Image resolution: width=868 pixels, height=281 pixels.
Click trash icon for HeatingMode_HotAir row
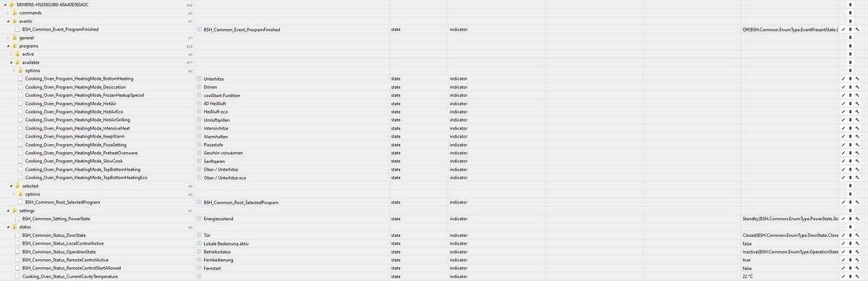click(x=850, y=104)
